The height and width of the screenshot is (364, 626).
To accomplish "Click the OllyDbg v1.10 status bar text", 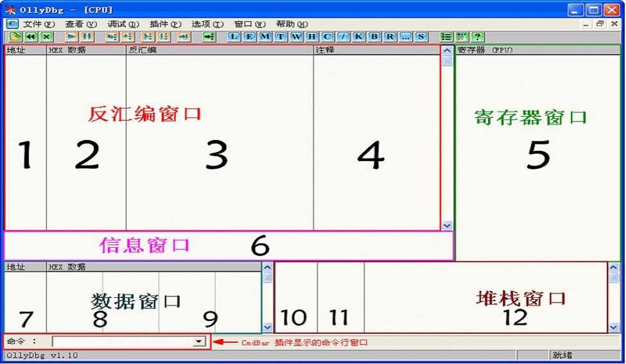I will pyautogui.click(x=42, y=355).
